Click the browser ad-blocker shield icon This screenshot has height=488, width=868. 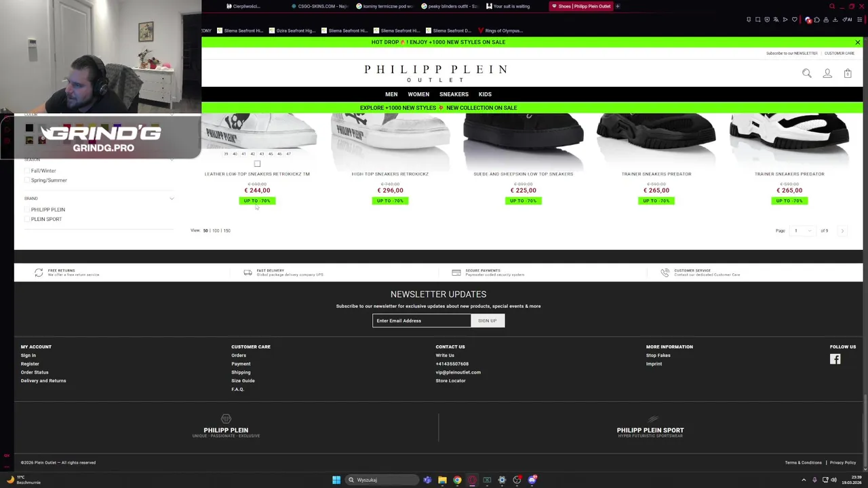pos(767,20)
